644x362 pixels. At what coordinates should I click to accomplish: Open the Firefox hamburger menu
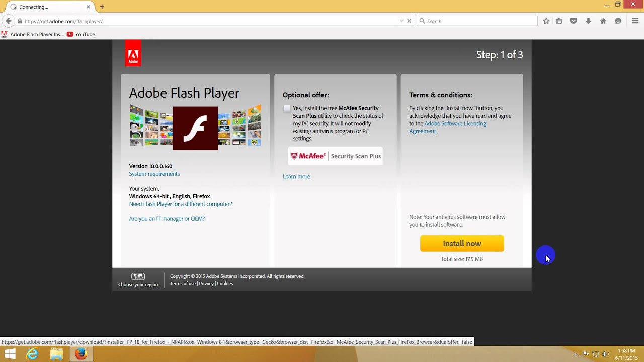[x=635, y=21]
